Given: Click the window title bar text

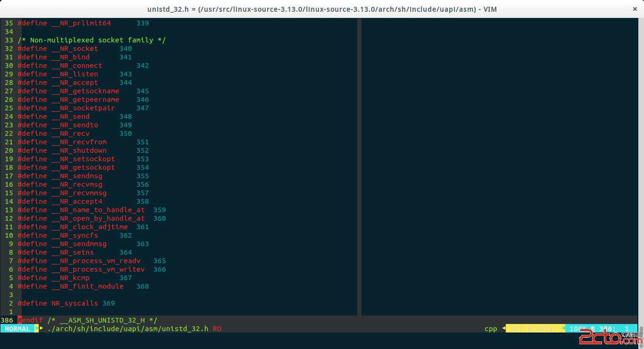Looking at the screenshot, I should pos(322,9).
